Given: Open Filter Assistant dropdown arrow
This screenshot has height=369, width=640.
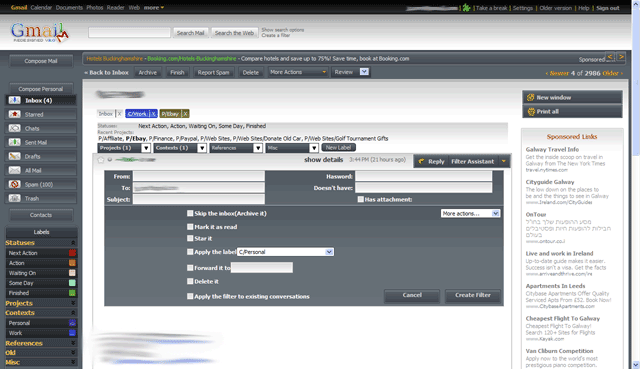Looking at the screenshot, I should pyautogui.click(x=504, y=161).
